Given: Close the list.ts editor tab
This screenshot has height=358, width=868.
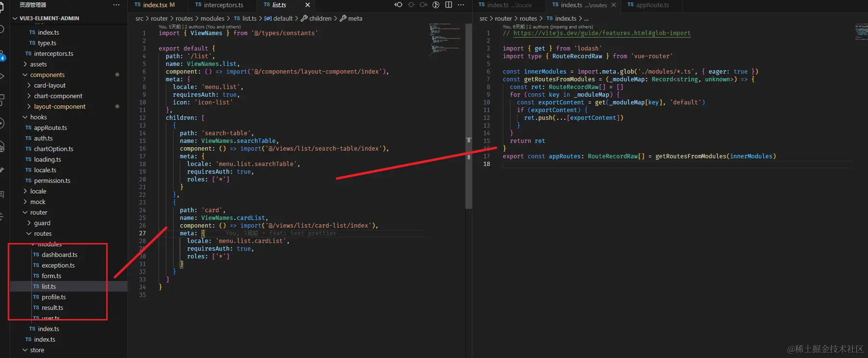Looking at the screenshot, I should (x=308, y=5).
